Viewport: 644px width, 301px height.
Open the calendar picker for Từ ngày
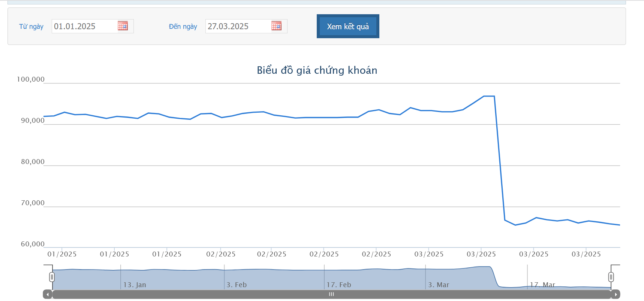pos(123,26)
